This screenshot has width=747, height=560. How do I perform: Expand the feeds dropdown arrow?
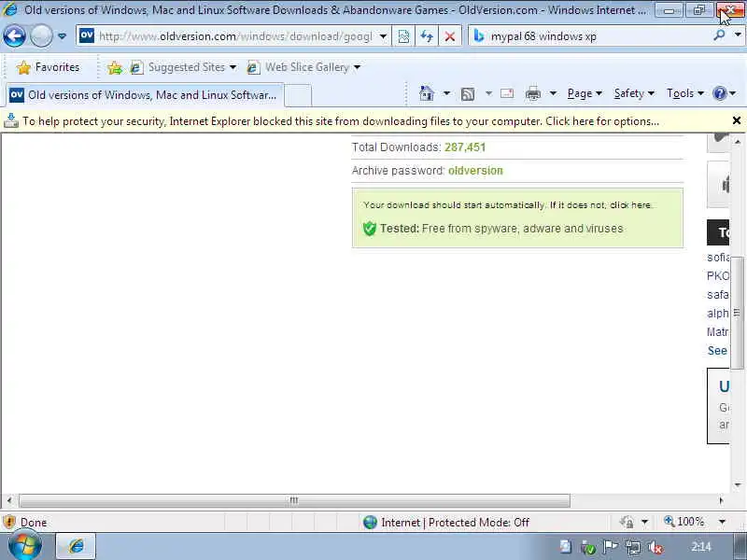point(488,93)
